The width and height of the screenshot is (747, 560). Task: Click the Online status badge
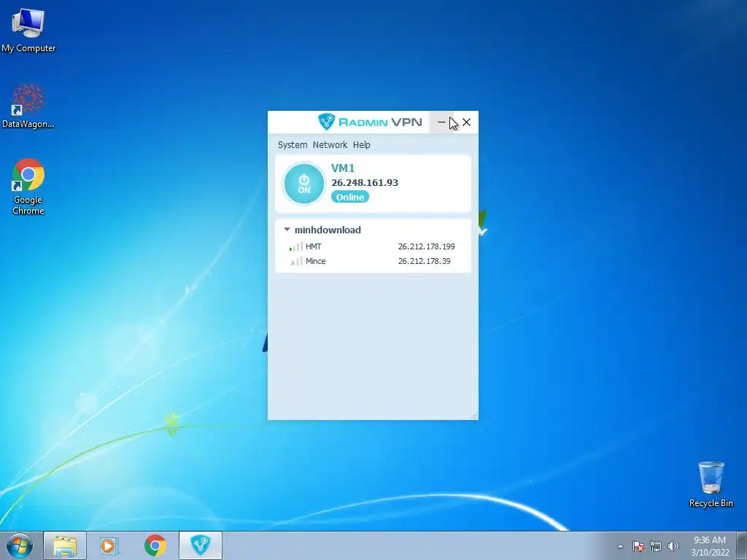[350, 197]
